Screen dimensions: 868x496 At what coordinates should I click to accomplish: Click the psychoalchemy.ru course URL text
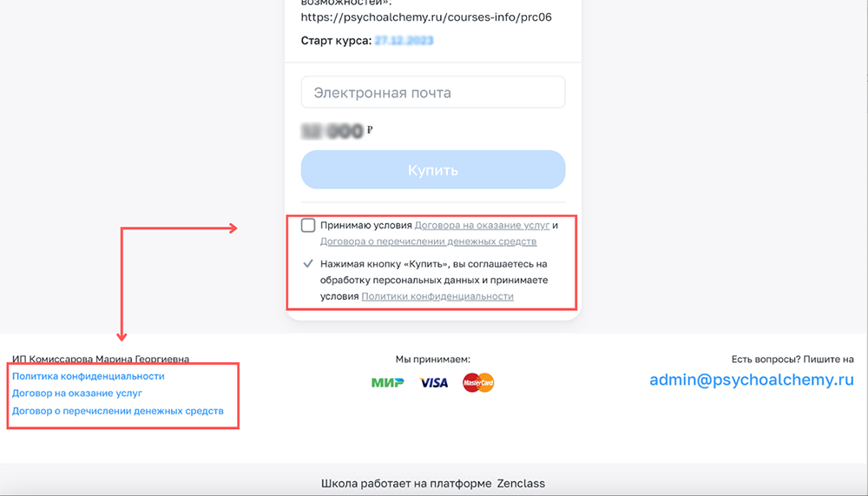point(426,17)
